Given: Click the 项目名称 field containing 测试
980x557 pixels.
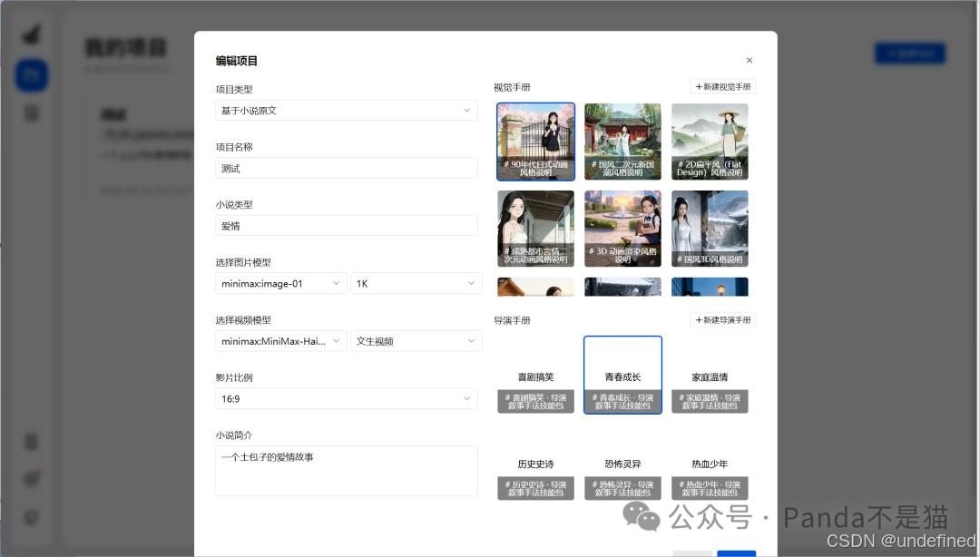Looking at the screenshot, I should coord(347,168).
